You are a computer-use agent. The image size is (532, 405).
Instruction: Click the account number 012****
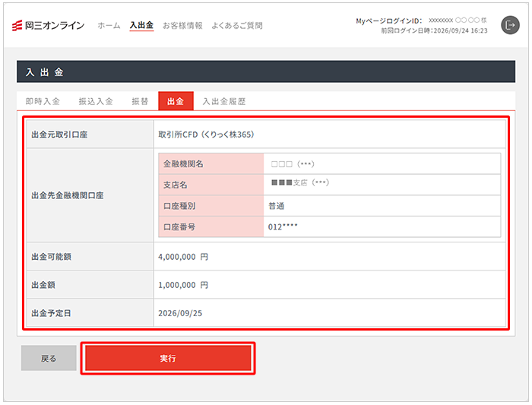pos(283,227)
